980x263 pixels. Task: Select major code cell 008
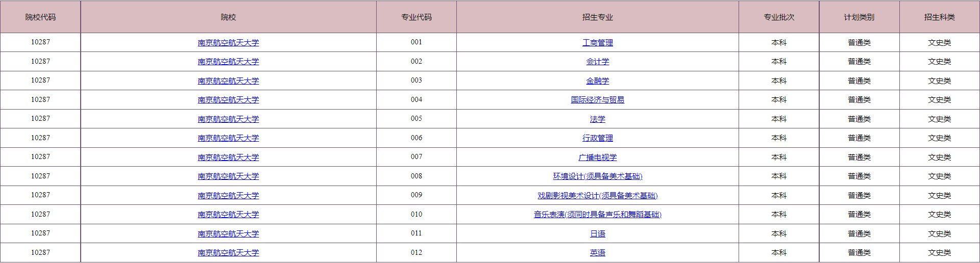[x=416, y=176]
